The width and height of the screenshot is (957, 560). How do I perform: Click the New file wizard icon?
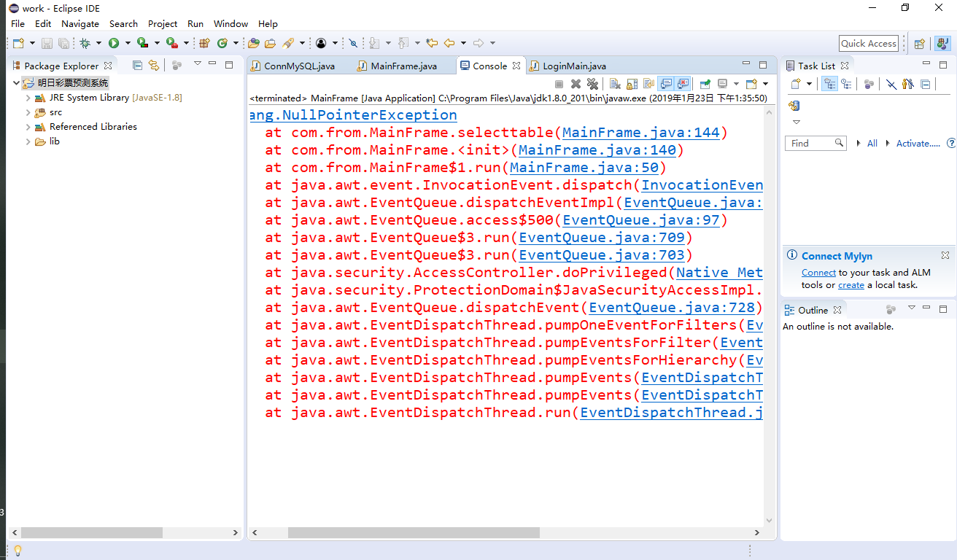pyautogui.click(x=18, y=43)
